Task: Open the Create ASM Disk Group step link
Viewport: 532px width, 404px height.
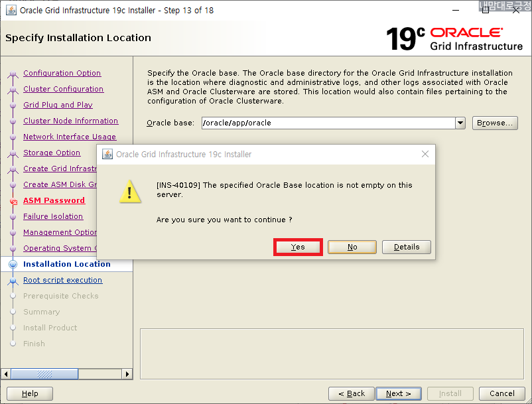Action: [60, 184]
